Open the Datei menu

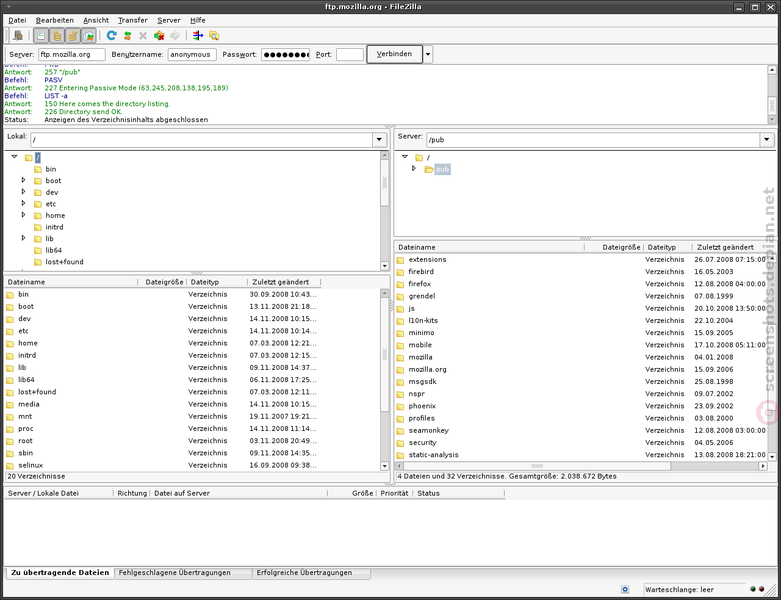(17, 20)
